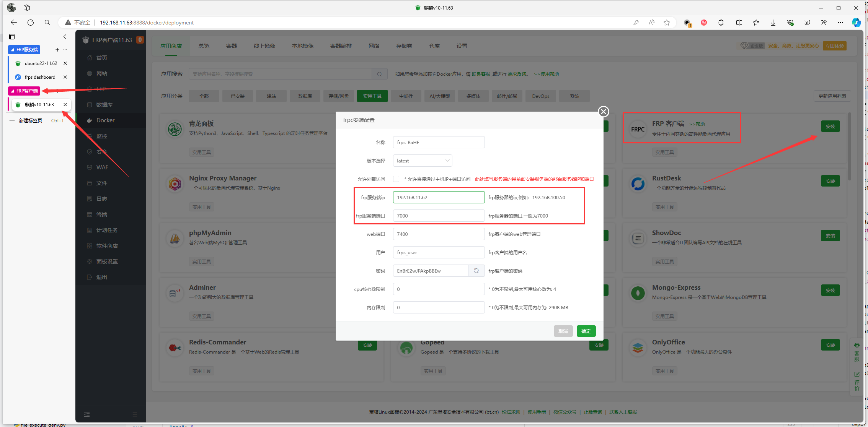
Task: Open browser extensions puzzle icon
Action: [x=721, y=23]
